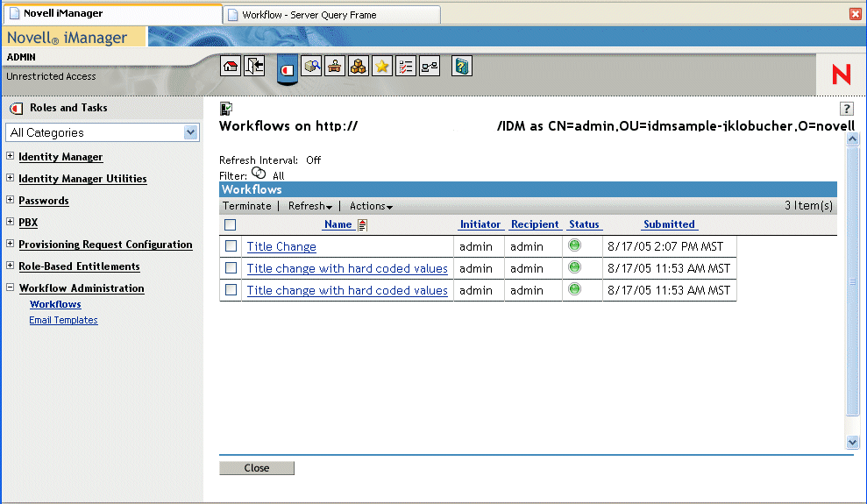The height and width of the screenshot is (504, 867).
Task: Check the select-all workflows checkbox
Action: click(x=231, y=225)
